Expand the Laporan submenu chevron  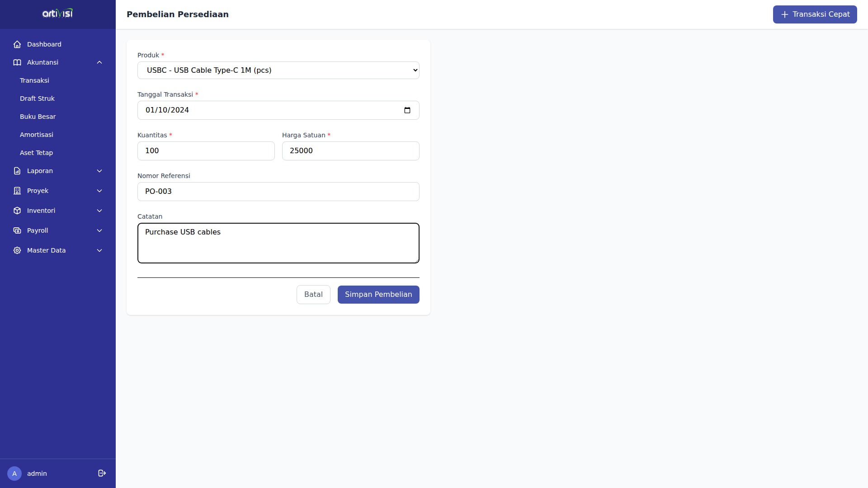(99, 171)
